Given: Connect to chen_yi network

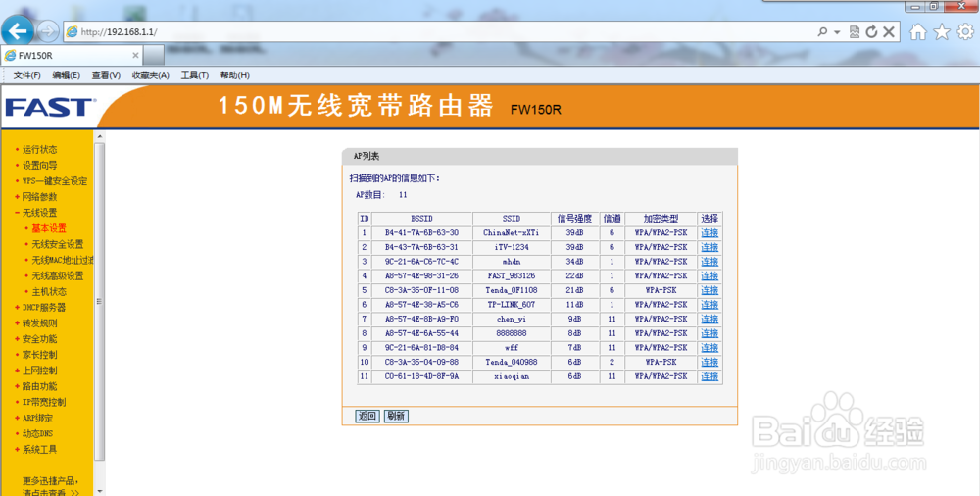Looking at the screenshot, I should click(x=710, y=319).
